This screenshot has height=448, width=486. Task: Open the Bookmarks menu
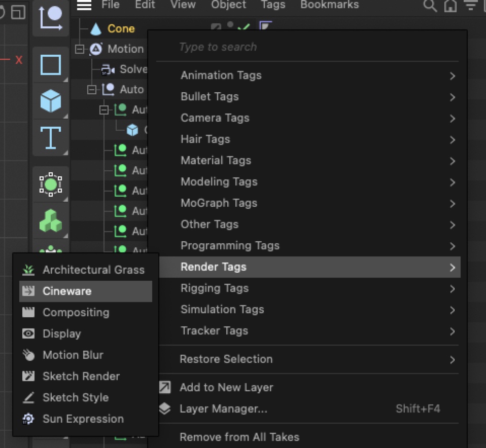[x=329, y=5]
